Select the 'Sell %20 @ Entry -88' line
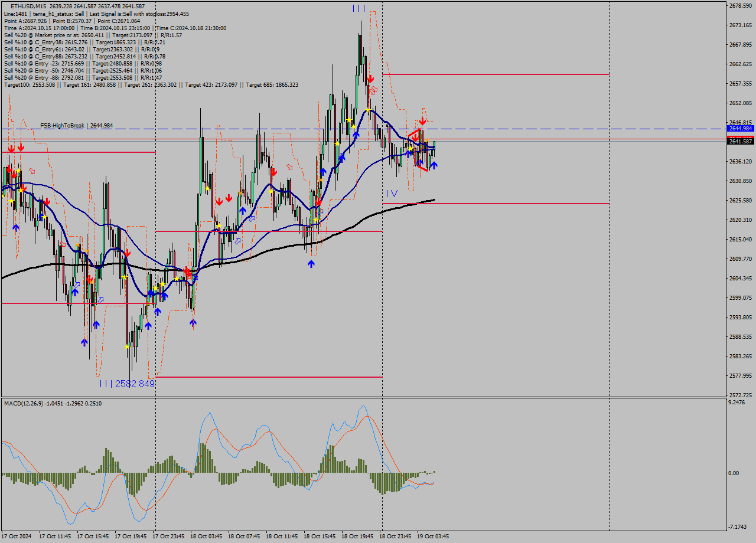Viewport: 756px width, 543px height. click(x=83, y=77)
